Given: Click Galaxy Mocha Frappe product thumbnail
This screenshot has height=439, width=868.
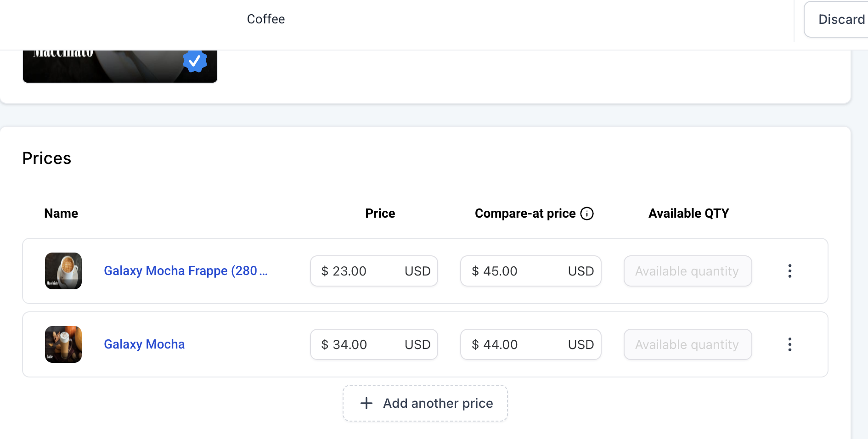Looking at the screenshot, I should click(x=63, y=271).
